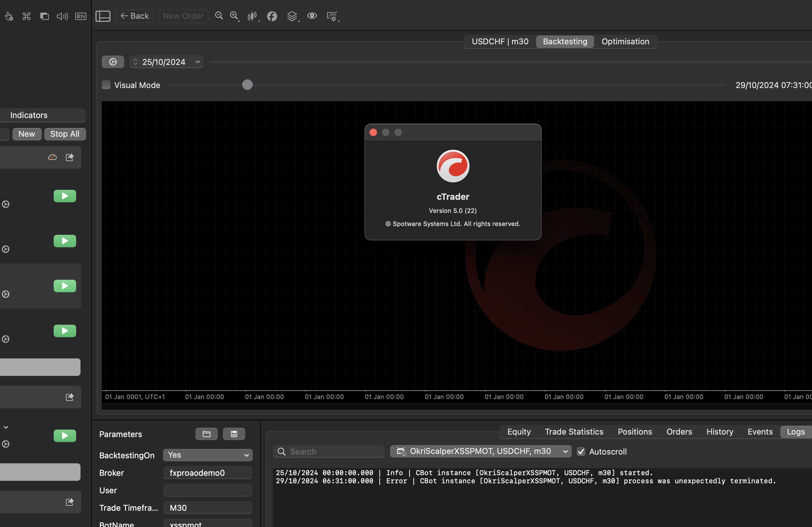Viewport: 812px width, 527px height.
Task: Click the New button in sidebar
Action: coord(27,134)
